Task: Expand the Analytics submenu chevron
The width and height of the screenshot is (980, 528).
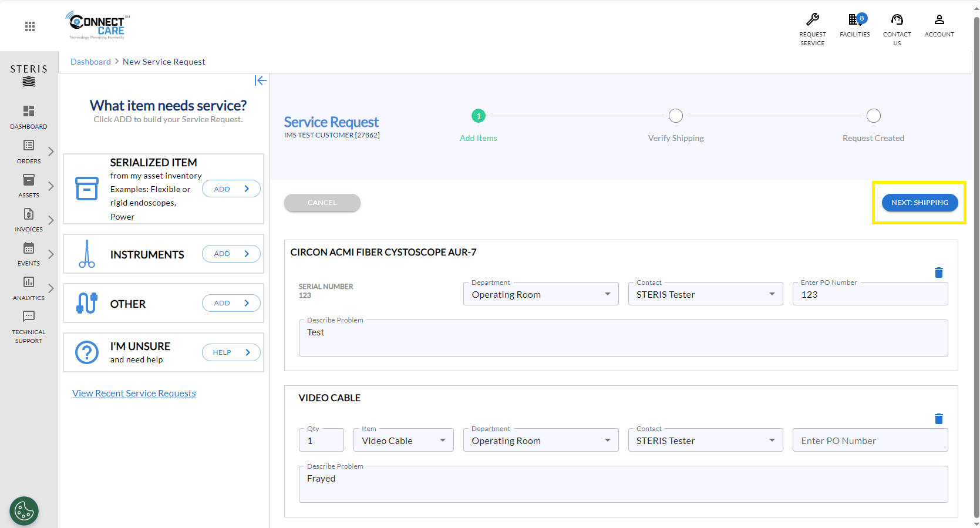Action: pos(51,288)
